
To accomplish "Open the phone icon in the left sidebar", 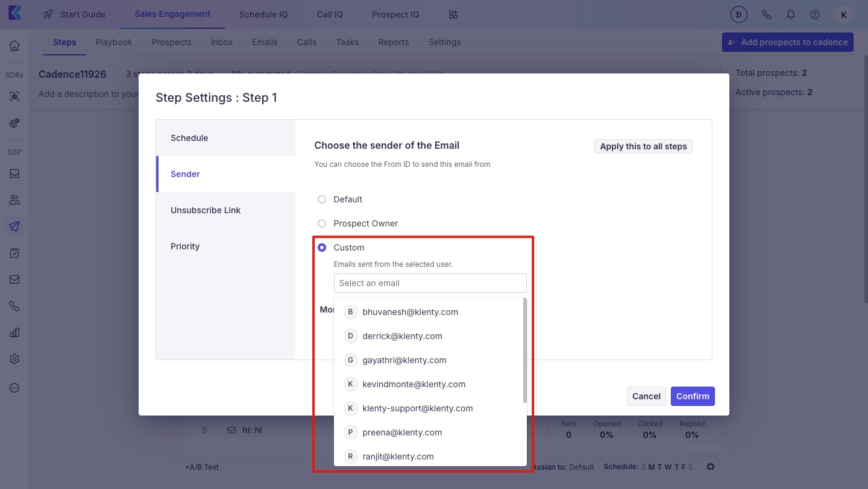I will (14, 306).
